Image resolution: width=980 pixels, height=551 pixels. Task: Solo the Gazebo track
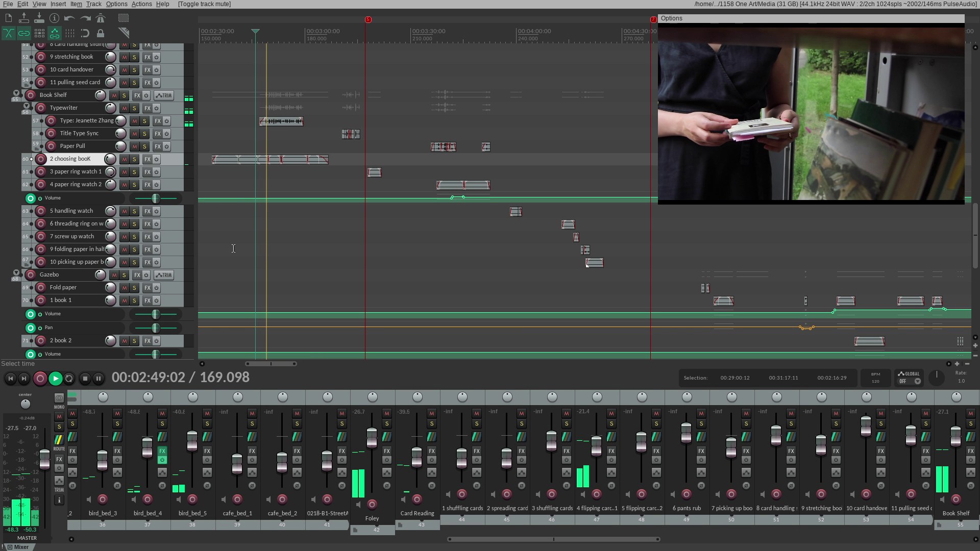124,275
